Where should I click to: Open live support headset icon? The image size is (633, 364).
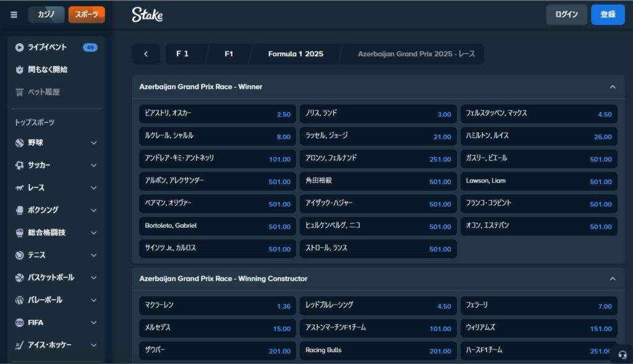pos(622,355)
